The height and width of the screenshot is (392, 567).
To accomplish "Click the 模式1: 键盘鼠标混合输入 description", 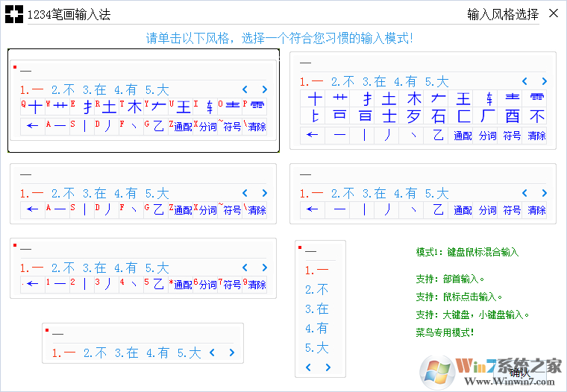I will 467,252.
